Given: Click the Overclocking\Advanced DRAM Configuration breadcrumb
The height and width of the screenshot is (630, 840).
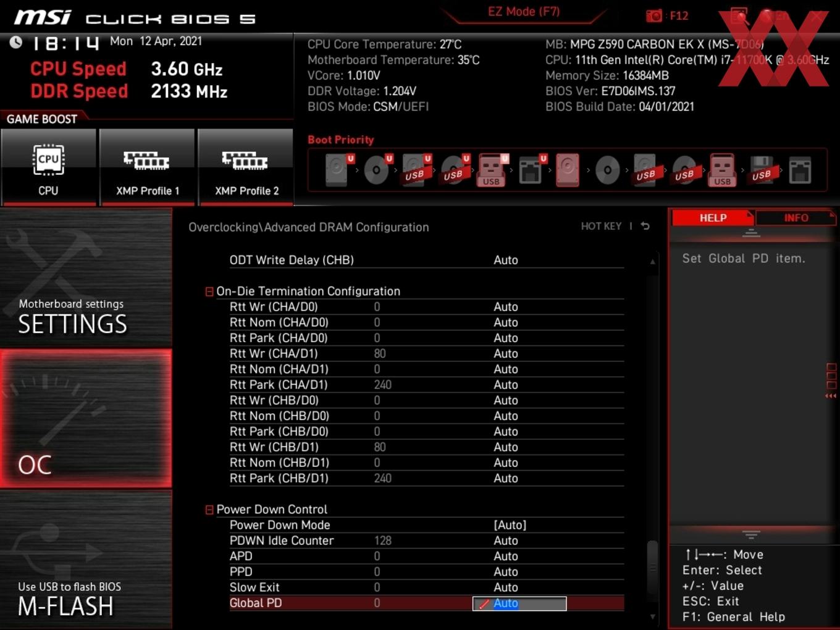Looking at the screenshot, I should pyautogui.click(x=309, y=227).
